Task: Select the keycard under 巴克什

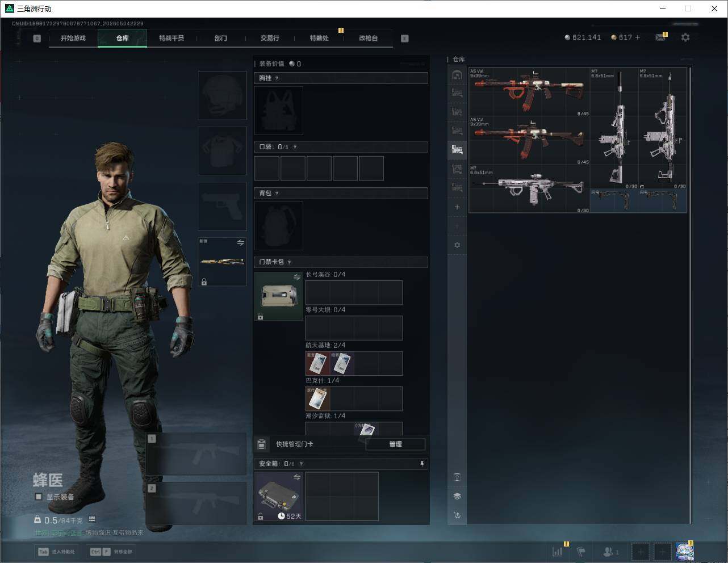Action: (x=318, y=399)
